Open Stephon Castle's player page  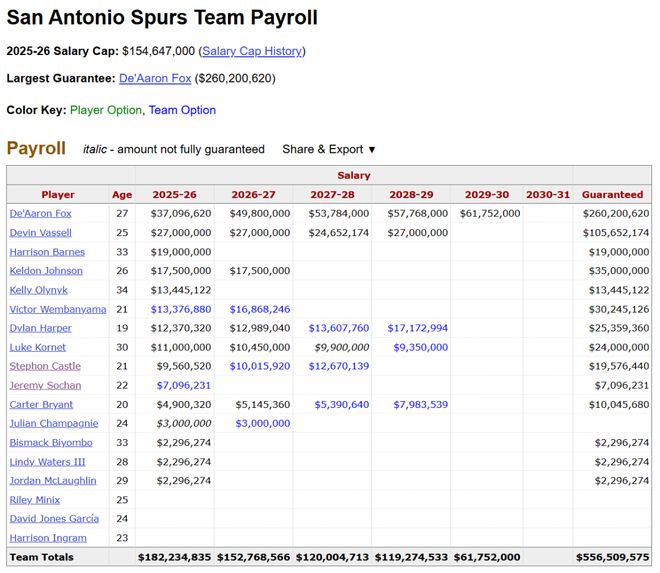(46, 366)
